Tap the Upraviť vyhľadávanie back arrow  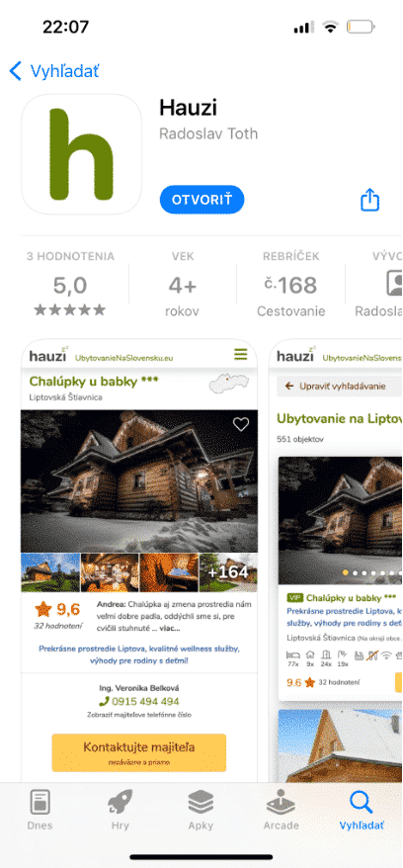pyautogui.click(x=289, y=386)
